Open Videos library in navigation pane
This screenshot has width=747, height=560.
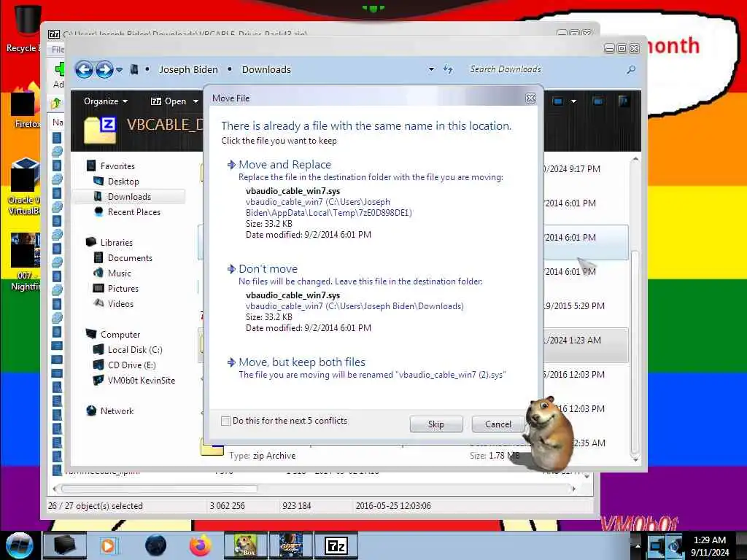[x=120, y=304]
